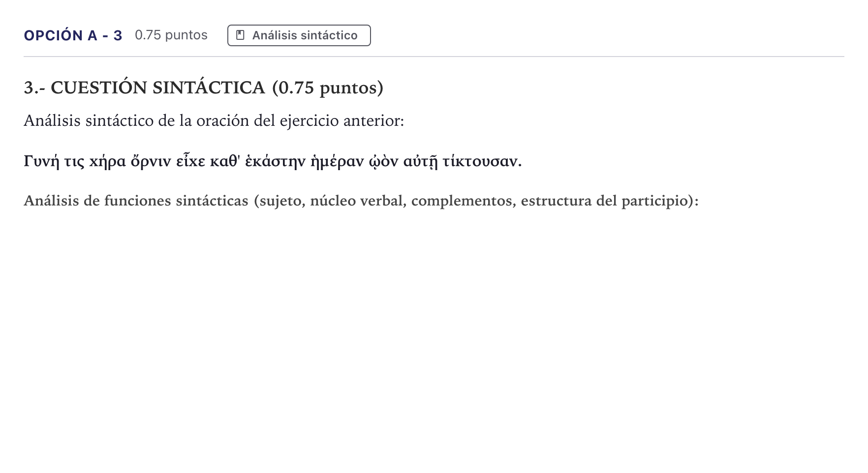Open the Análisis sintáctico tag button
The width and height of the screenshot is (868, 473).
coord(299,35)
